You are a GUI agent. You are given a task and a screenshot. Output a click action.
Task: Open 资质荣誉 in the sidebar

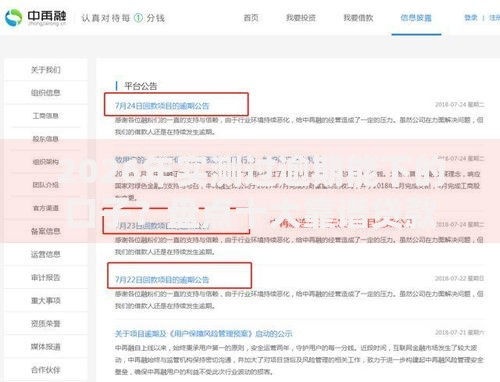[46, 324]
